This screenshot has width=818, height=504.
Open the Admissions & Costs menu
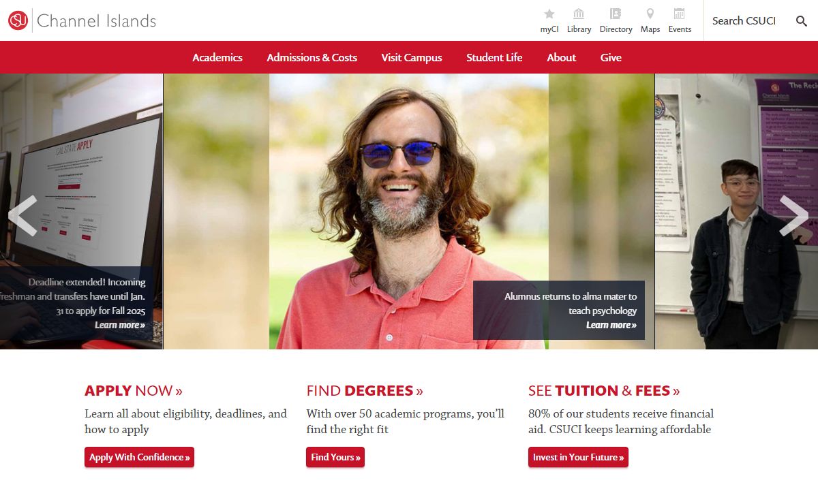click(x=312, y=57)
